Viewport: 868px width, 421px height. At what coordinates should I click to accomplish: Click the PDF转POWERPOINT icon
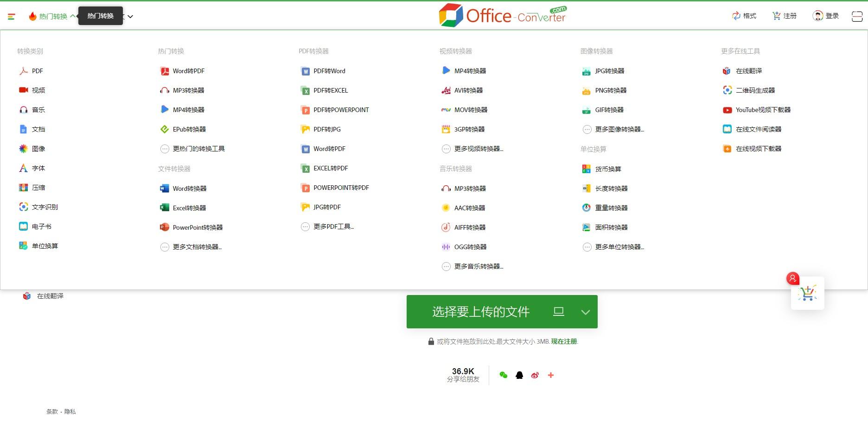click(x=306, y=110)
